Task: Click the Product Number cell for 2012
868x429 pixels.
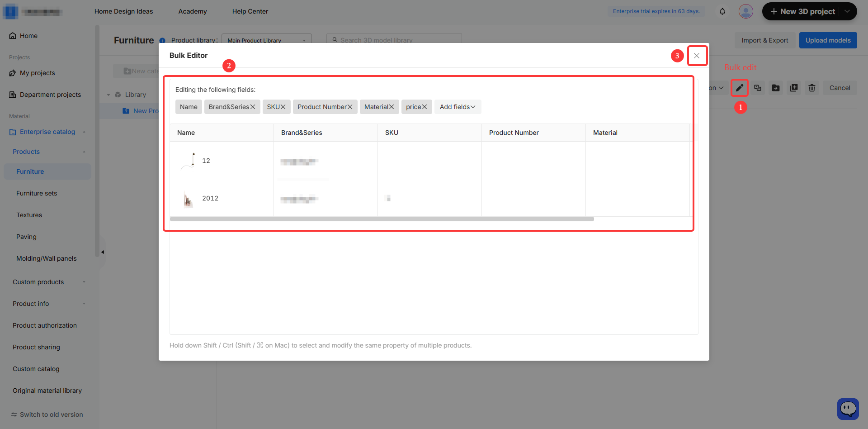Action: click(533, 198)
